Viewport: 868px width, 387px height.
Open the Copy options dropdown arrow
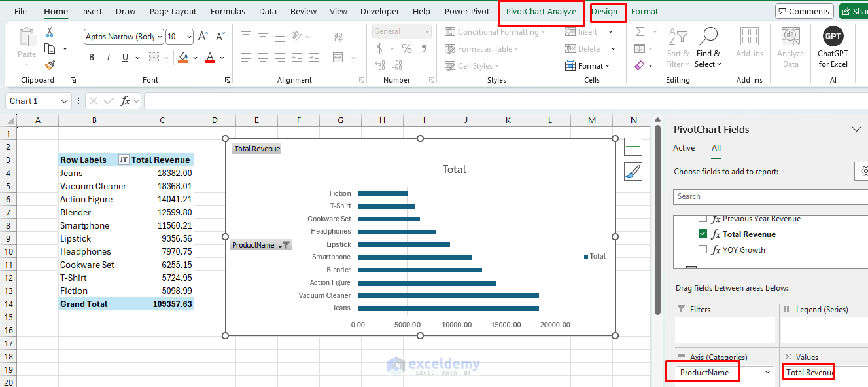65,48
